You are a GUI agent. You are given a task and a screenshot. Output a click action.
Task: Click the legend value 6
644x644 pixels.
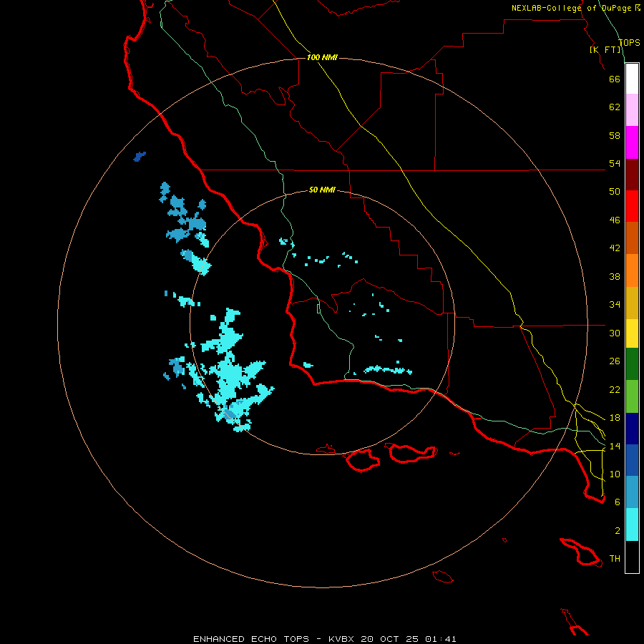618,502
